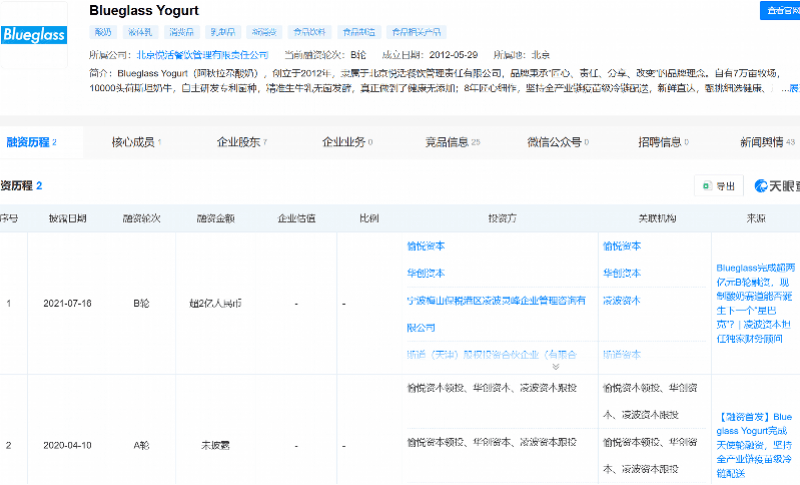This screenshot has width=800, height=485.
Task: Select the 融资历程 tab
Action: (30, 143)
